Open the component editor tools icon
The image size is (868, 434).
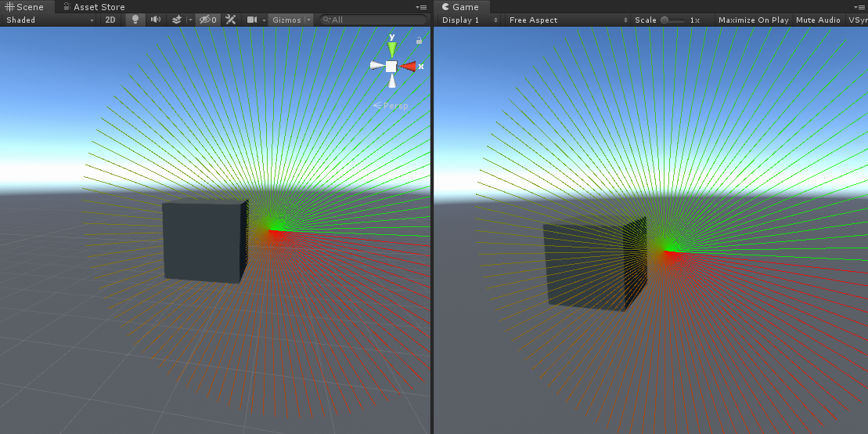pos(230,20)
